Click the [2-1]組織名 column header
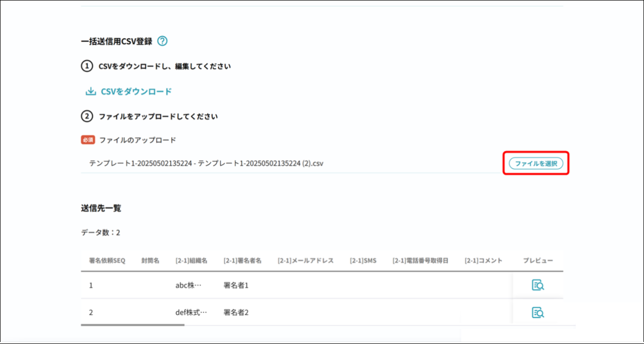The image size is (644, 344). pyautogui.click(x=192, y=261)
